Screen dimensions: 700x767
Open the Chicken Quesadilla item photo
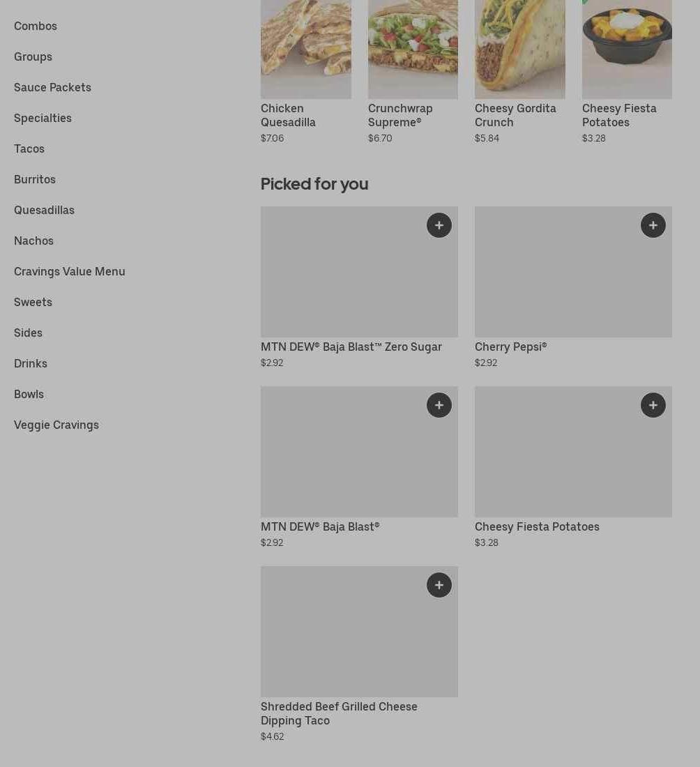[306, 49]
